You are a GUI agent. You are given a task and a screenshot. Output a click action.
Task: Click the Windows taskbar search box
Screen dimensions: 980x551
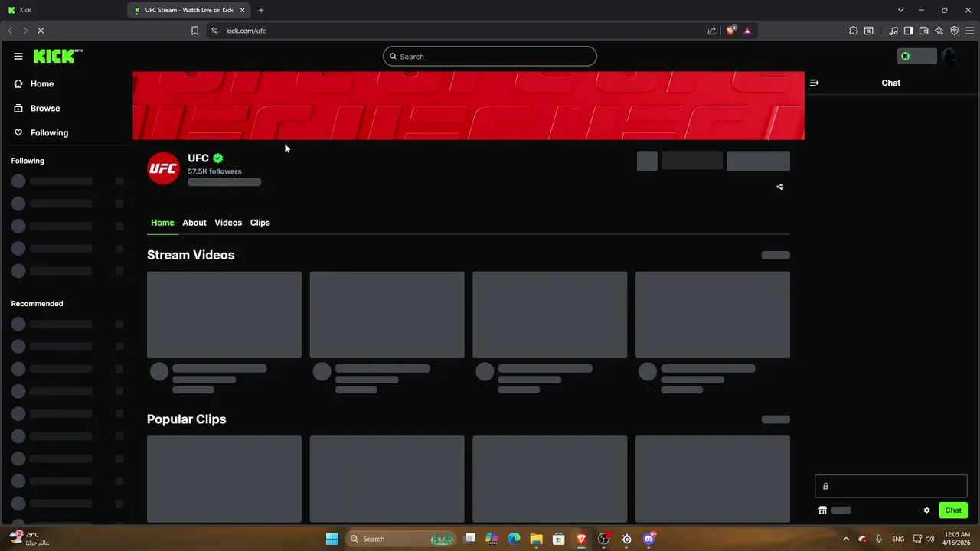pos(400,539)
